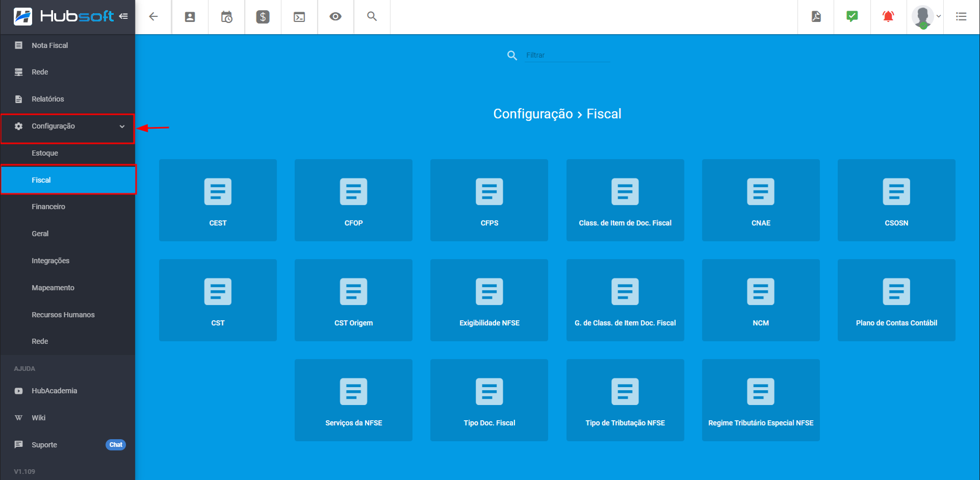Open the CEST card
Viewport: 980px width, 480px height.
click(218, 200)
